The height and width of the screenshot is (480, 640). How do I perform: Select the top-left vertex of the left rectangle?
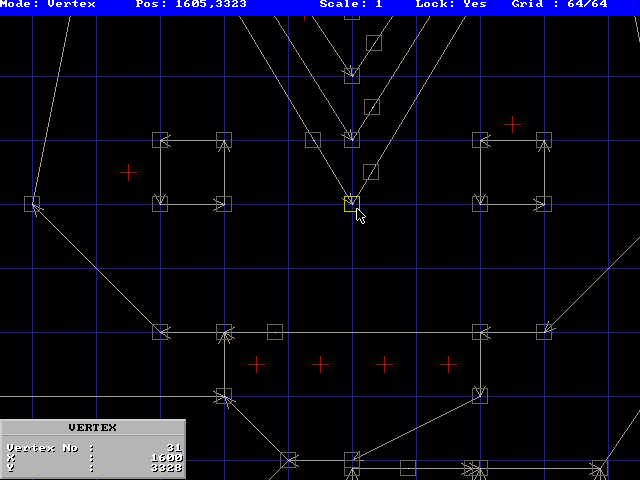160,140
